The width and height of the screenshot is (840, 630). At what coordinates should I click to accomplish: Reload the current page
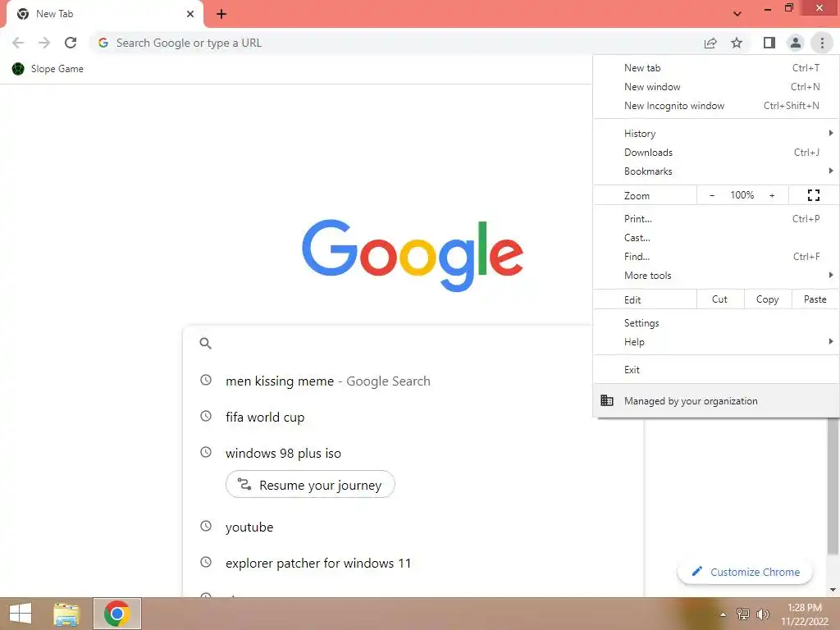coord(71,43)
